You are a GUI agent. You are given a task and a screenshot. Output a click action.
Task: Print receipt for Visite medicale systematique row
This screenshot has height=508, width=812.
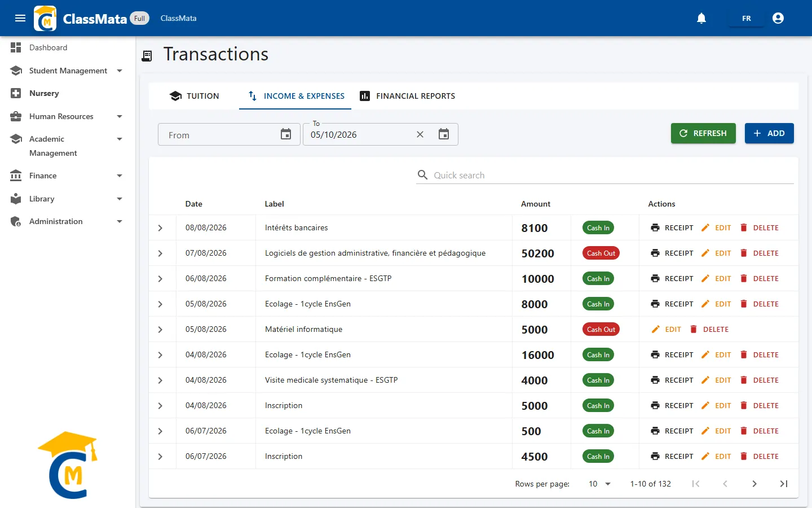(672, 380)
